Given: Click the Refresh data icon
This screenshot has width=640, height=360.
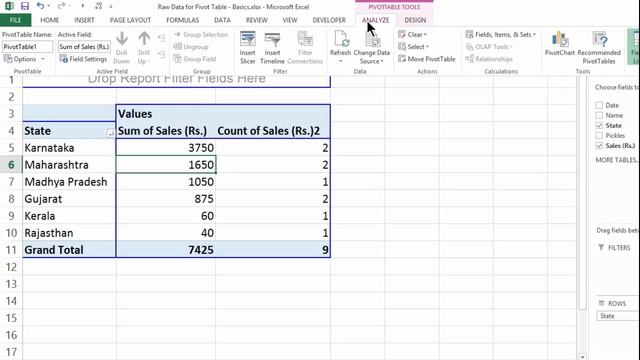Looking at the screenshot, I should coord(341,39).
